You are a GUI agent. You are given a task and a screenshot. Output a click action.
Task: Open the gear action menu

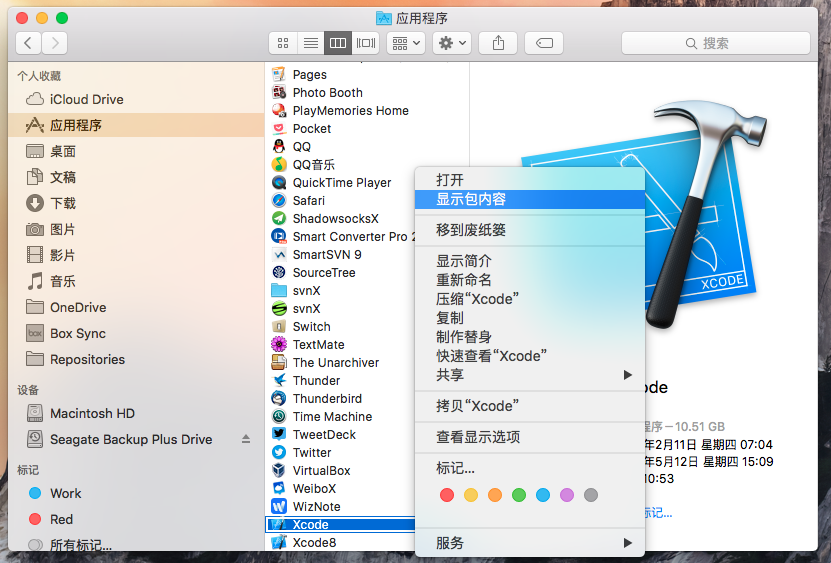452,43
